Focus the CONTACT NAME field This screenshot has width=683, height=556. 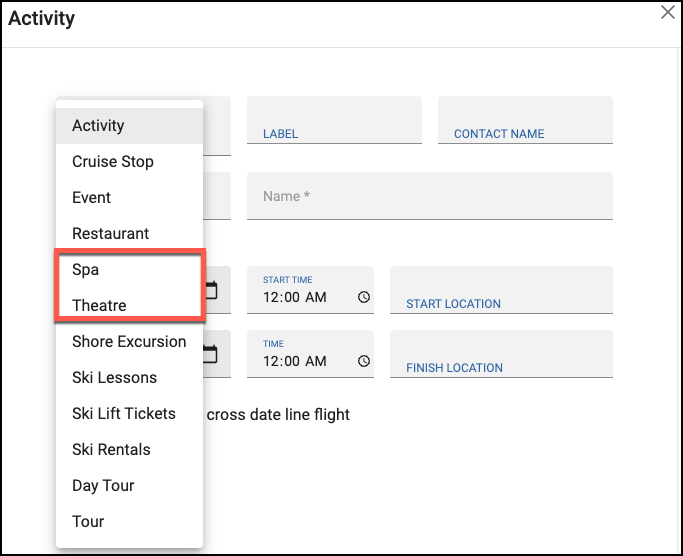525,120
